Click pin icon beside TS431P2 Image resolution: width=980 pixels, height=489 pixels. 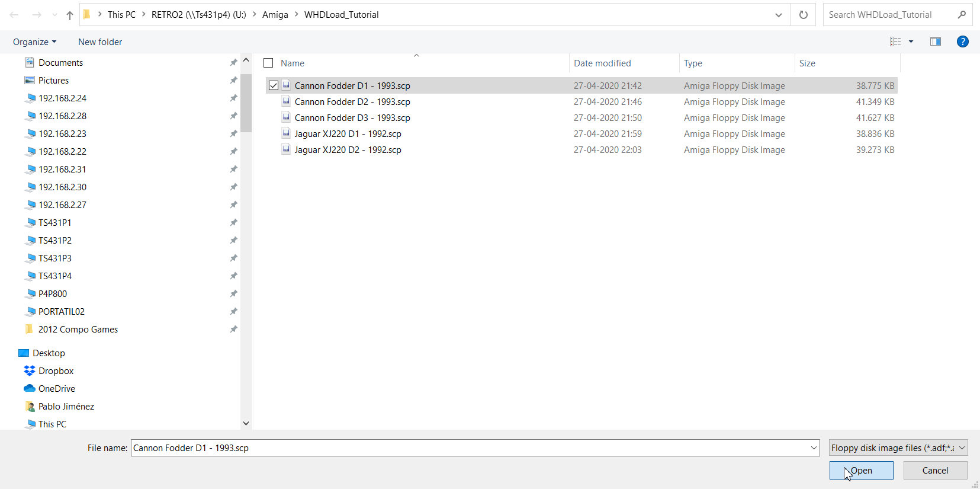[x=233, y=240]
